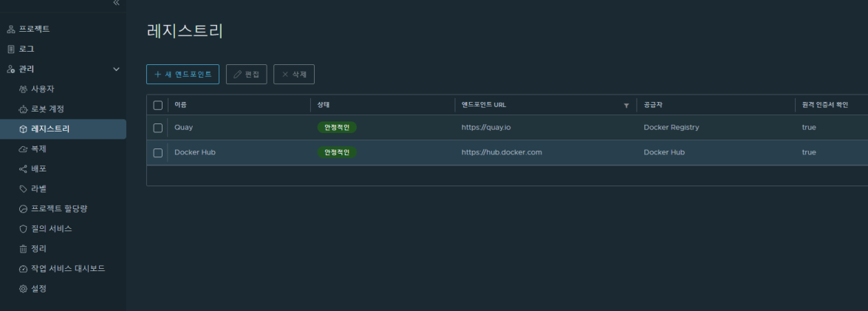Viewport: 868px width, 311px height.
Task: Click the projects icon in sidebar
Action: coord(10,29)
